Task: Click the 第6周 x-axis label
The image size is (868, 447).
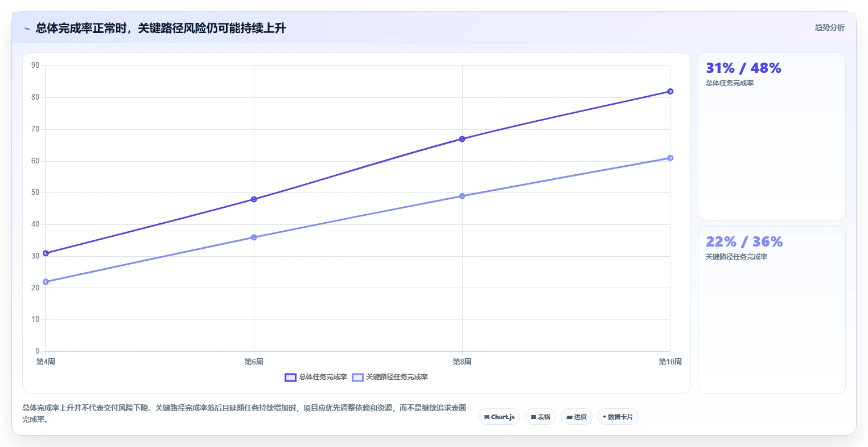Action: [x=254, y=362]
